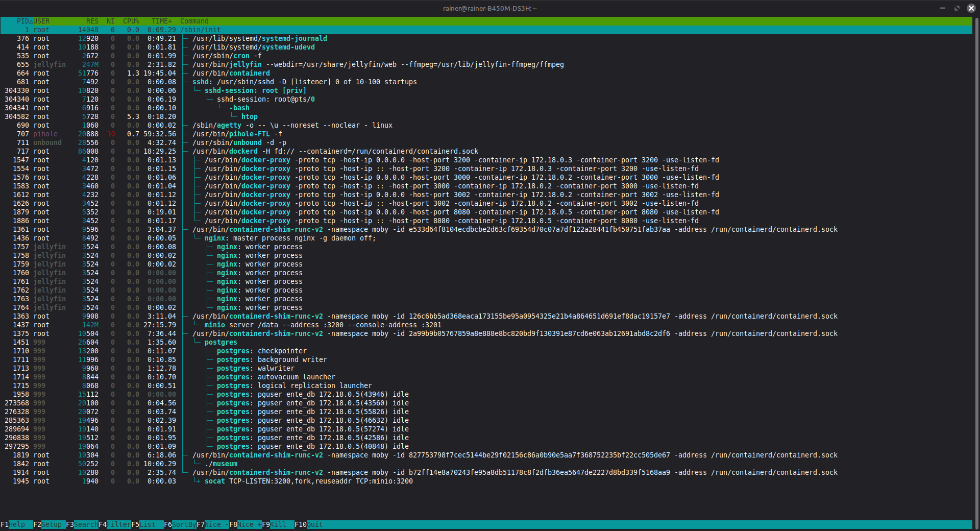Viewport: 980px width, 531px height.
Task: Click the F1 Help function key label
Action: (x=16, y=524)
